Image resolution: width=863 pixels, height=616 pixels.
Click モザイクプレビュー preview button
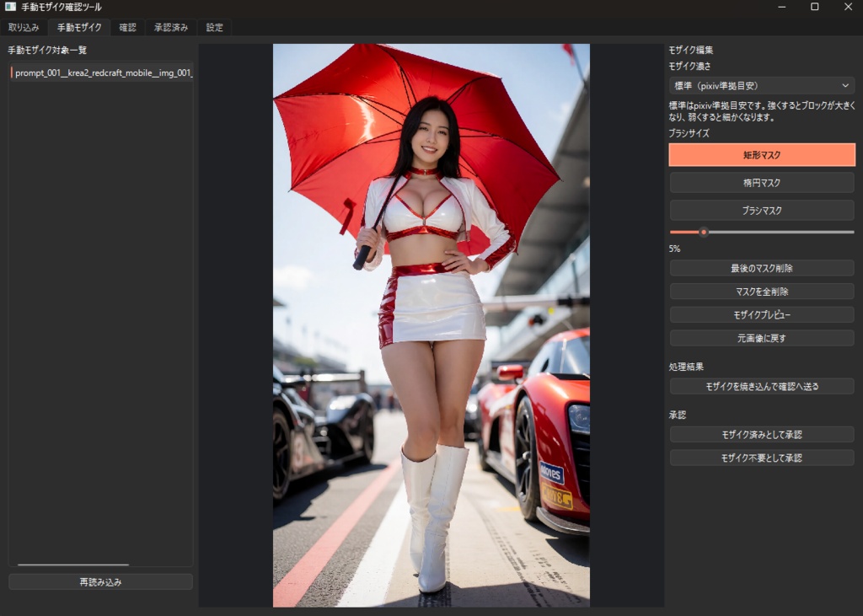762,315
